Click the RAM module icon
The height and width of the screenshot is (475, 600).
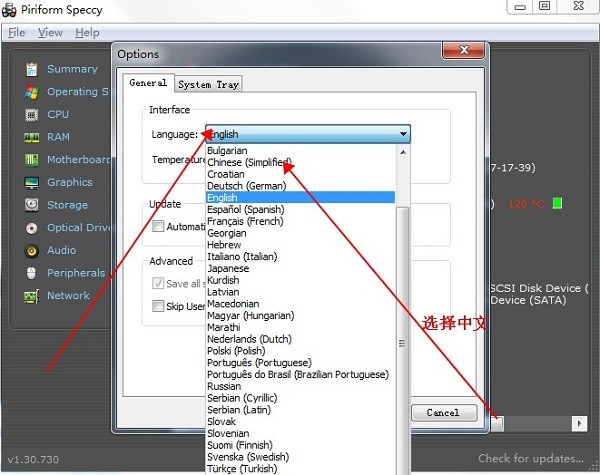(x=31, y=137)
